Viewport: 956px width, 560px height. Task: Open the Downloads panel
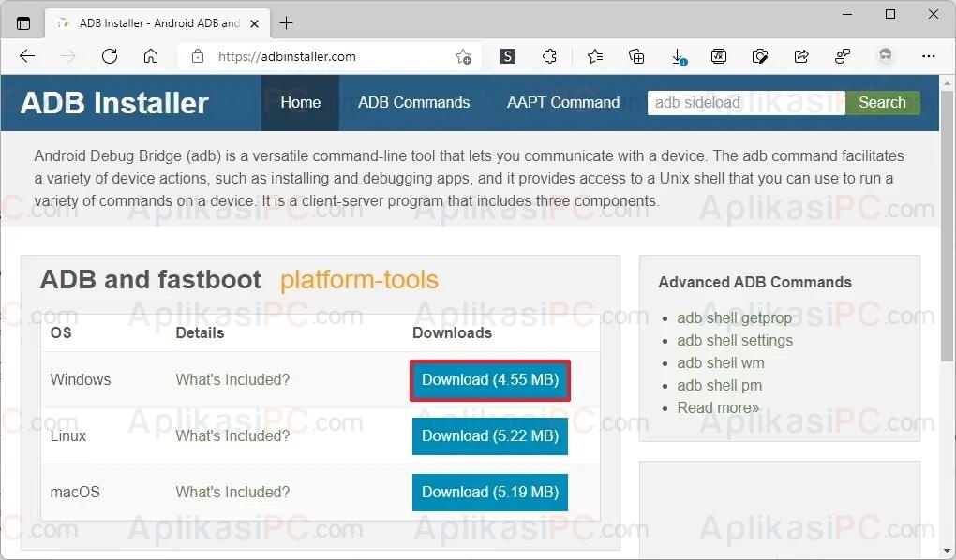678,57
